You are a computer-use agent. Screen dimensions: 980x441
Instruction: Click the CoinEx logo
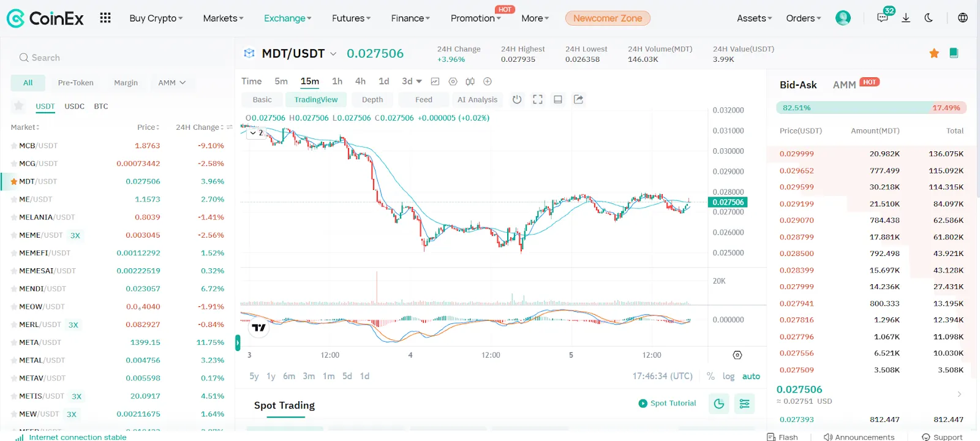(x=45, y=18)
